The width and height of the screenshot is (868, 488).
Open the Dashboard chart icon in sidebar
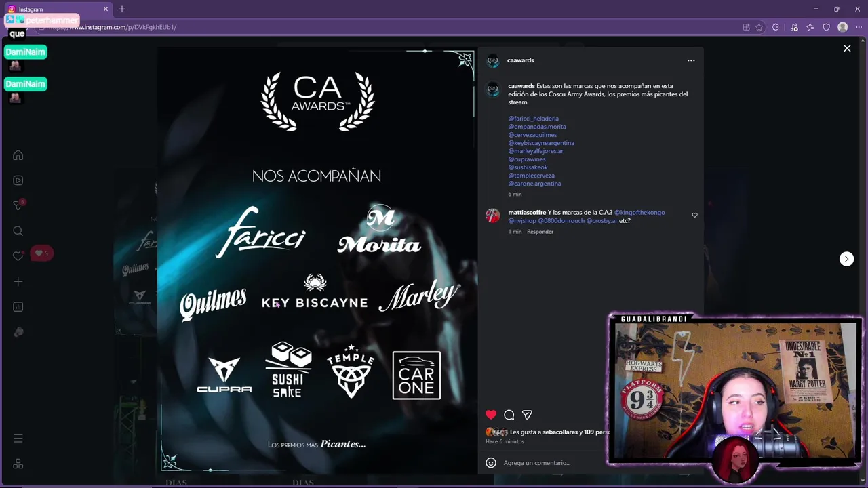coord(18,307)
